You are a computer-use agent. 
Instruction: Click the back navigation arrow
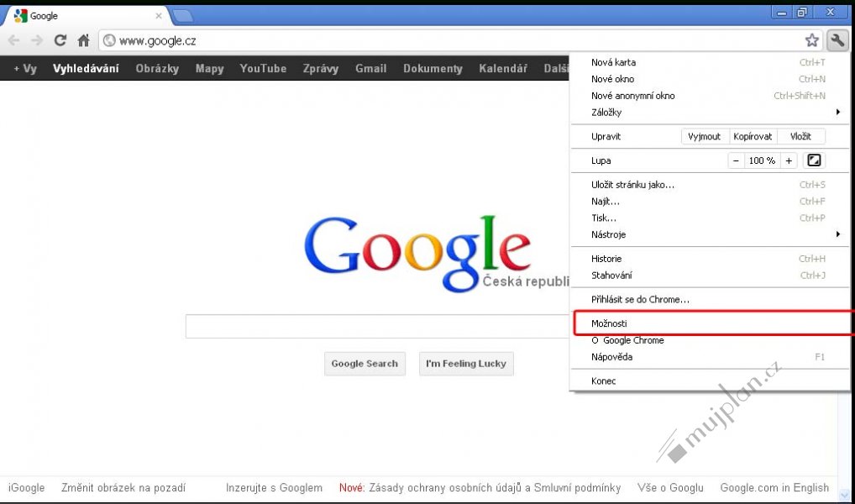[13, 40]
